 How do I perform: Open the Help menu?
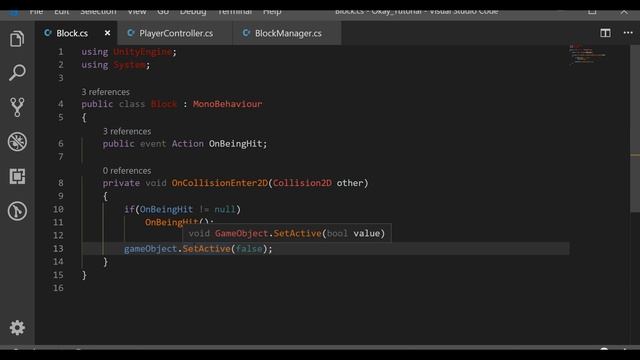pyautogui.click(x=272, y=11)
